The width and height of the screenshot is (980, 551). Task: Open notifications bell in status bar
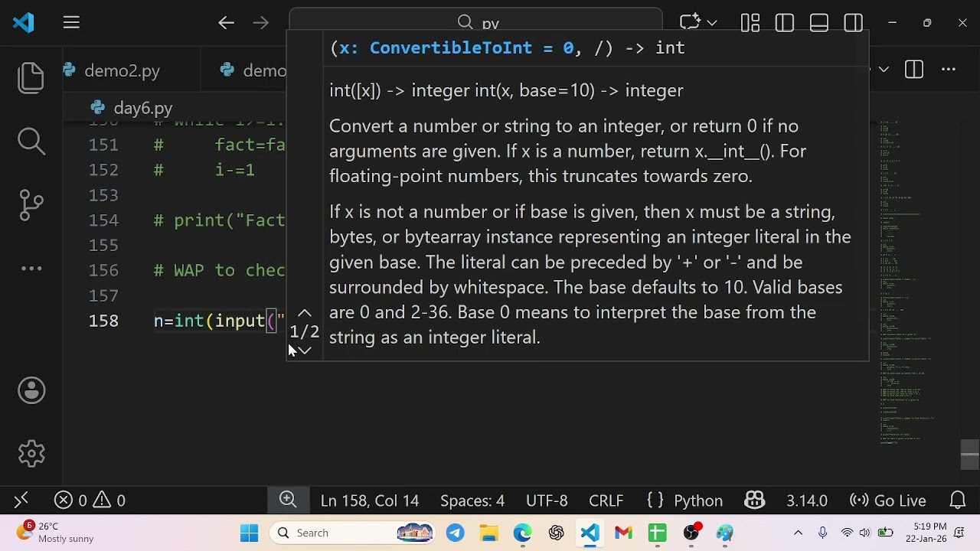[x=957, y=500]
